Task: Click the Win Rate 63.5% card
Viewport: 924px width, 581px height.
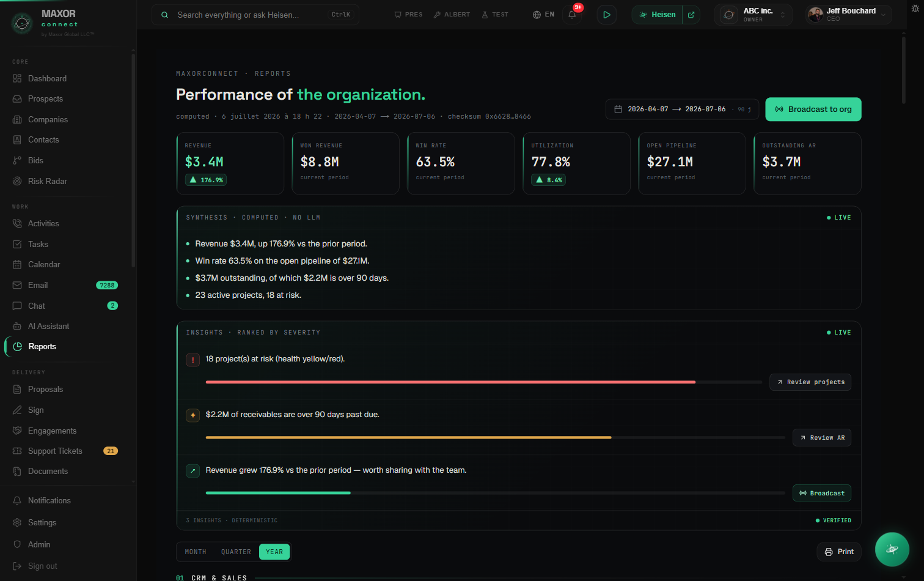Action: point(461,164)
